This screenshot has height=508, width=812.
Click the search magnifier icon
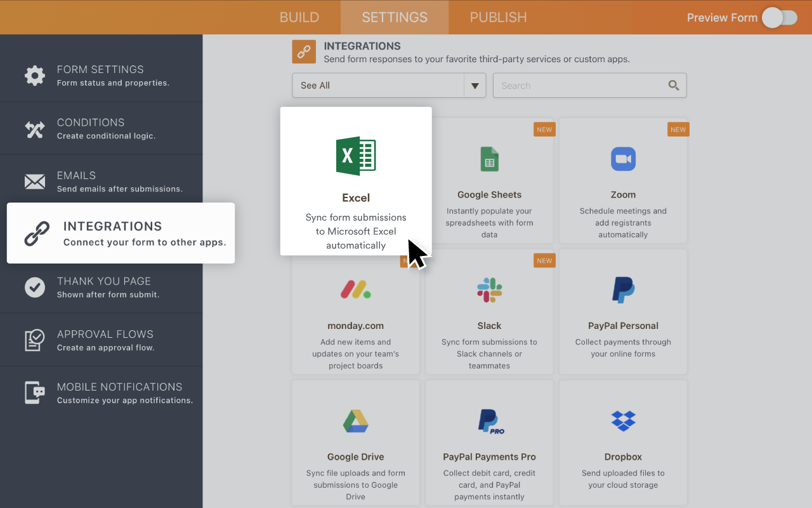(673, 85)
